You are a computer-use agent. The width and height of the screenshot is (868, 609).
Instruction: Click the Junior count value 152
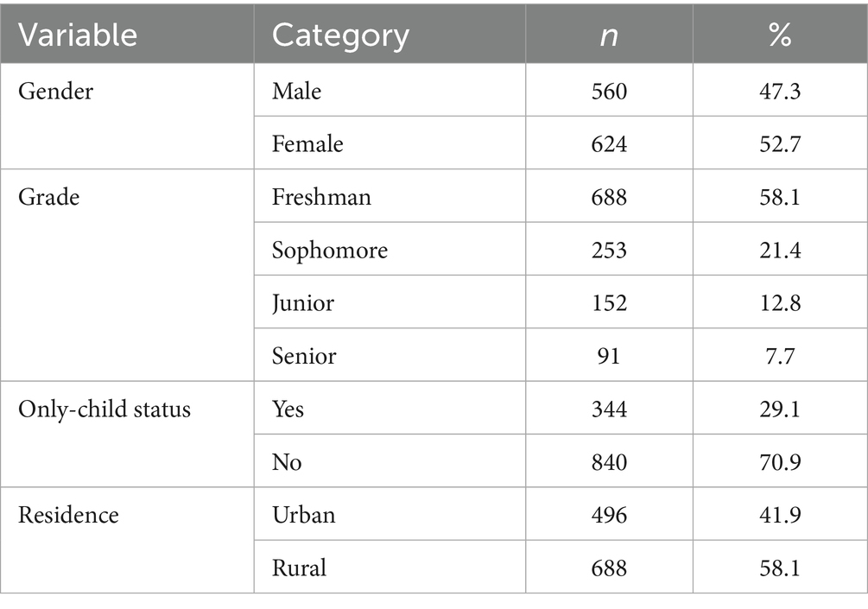click(609, 303)
